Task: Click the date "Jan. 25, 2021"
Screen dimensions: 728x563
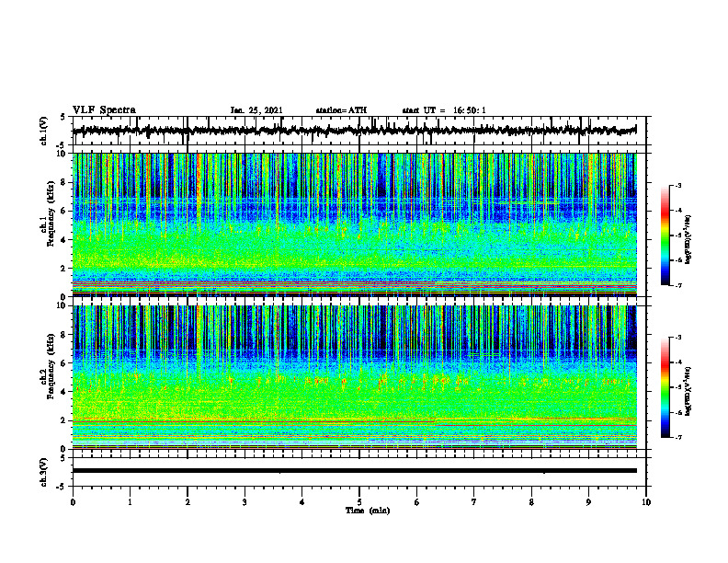Action: coord(256,110)
